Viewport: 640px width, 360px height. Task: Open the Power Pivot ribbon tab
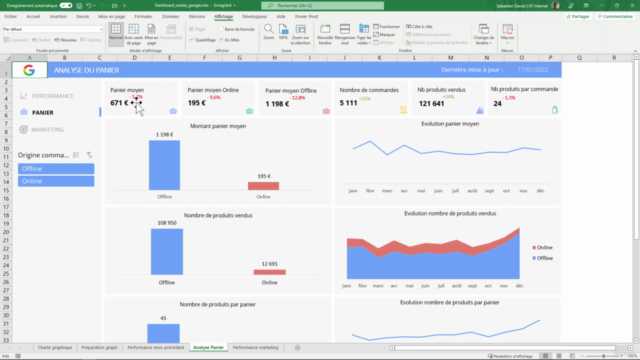[307, 17]
